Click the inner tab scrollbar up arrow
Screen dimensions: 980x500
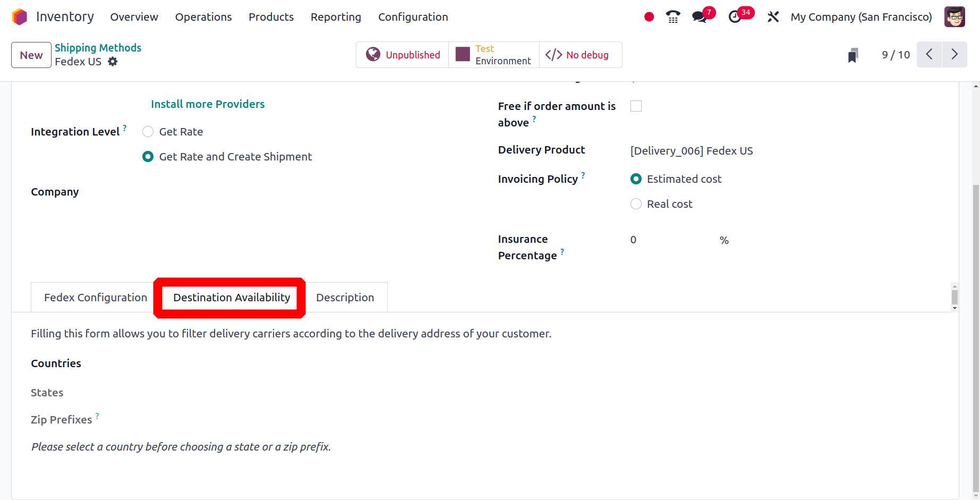coord(955,286)
